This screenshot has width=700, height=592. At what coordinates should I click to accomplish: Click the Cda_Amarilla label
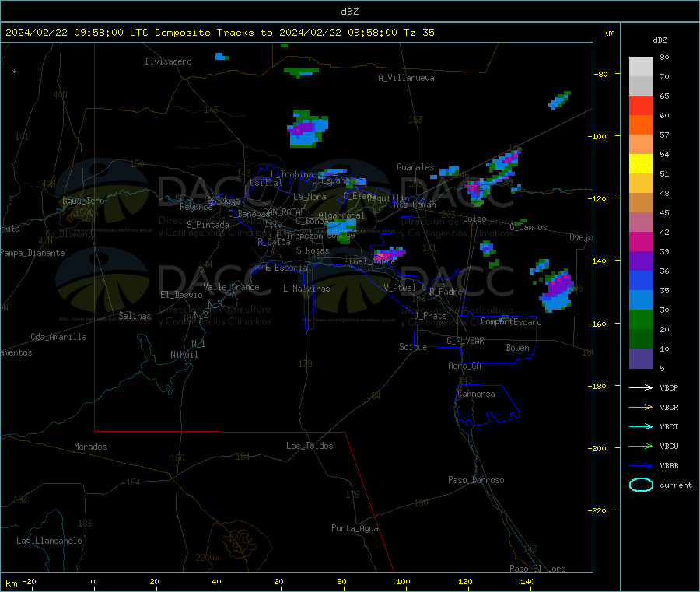point(58,337)
